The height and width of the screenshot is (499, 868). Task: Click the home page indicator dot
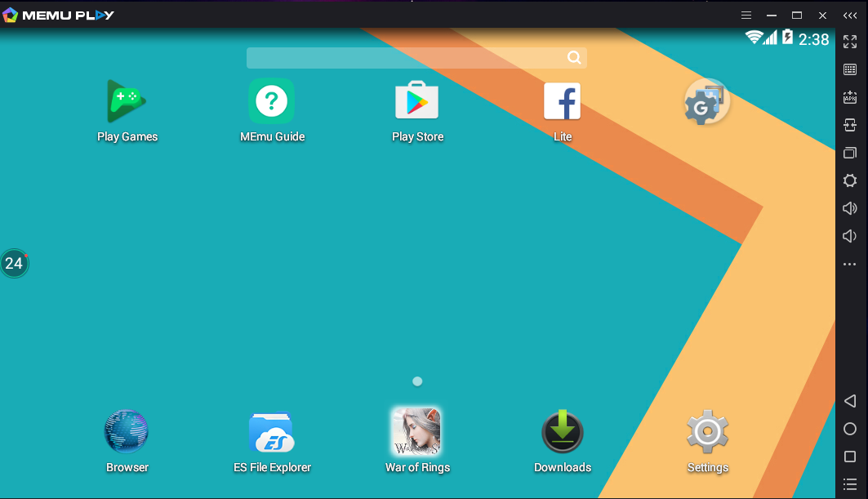tap(417, 381)
